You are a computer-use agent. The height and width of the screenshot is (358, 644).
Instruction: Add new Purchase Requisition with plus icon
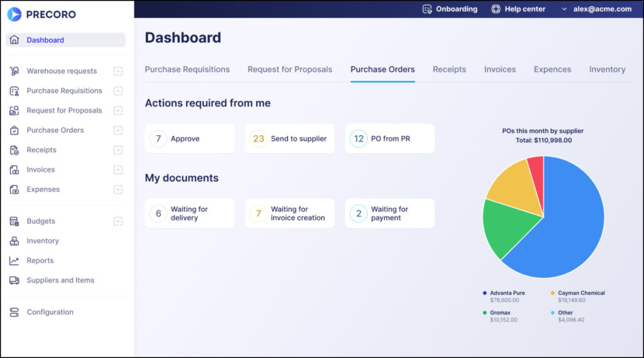[x=118, y=91]
